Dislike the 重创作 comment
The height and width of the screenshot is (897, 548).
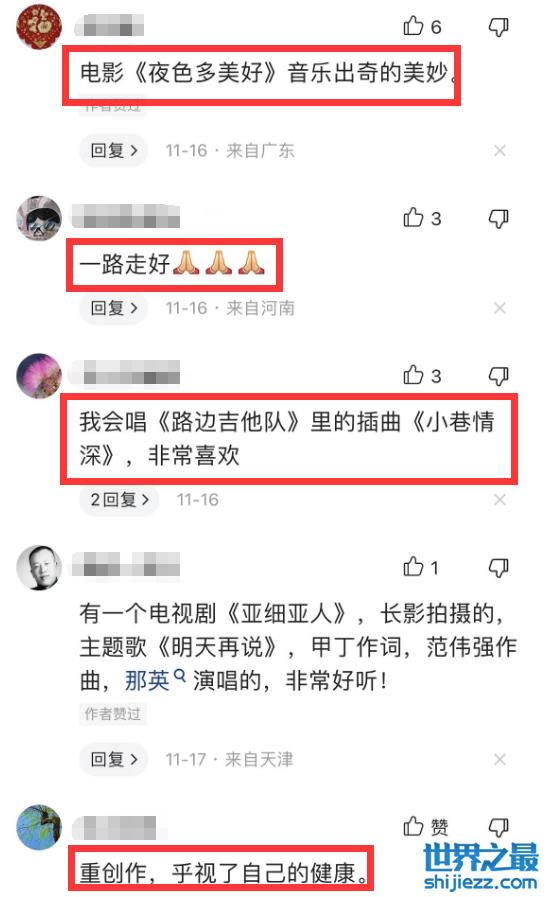(498, 827)
